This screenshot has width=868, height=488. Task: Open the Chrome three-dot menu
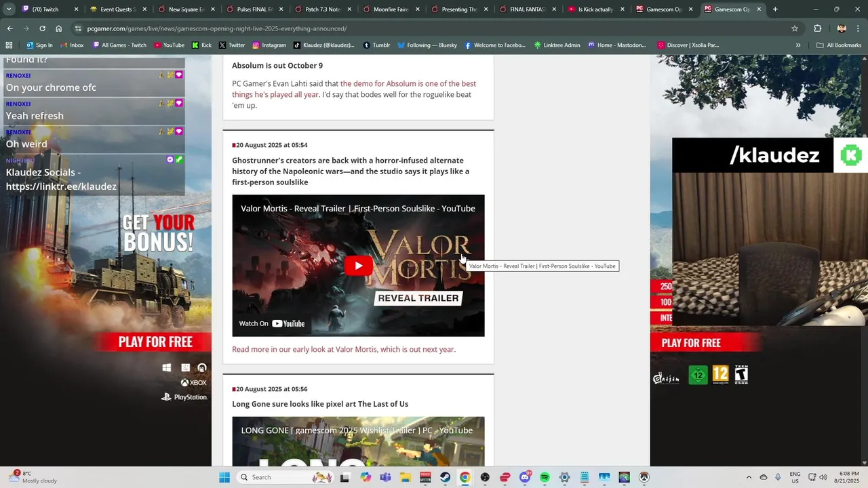(859, 28)
